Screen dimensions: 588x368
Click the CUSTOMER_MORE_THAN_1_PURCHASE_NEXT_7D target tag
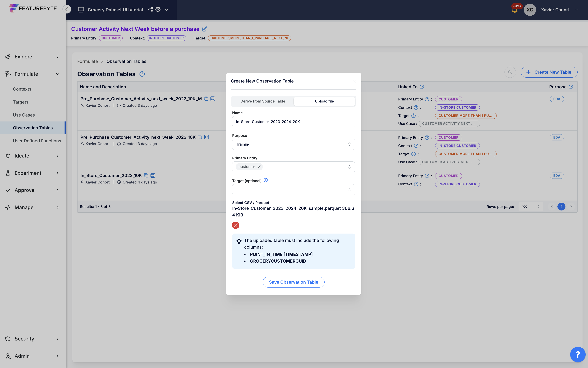tap(249, 38)
